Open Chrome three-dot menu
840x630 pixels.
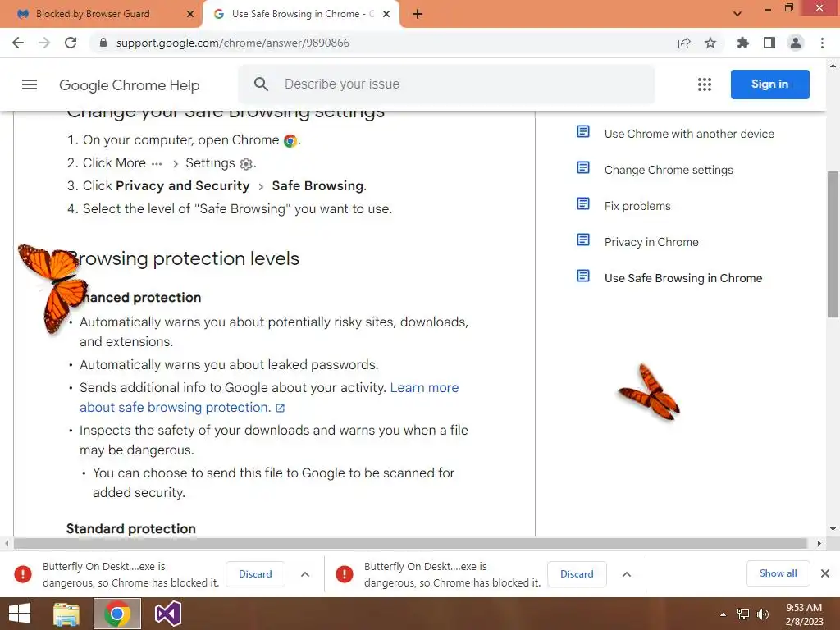coord(822,43)
